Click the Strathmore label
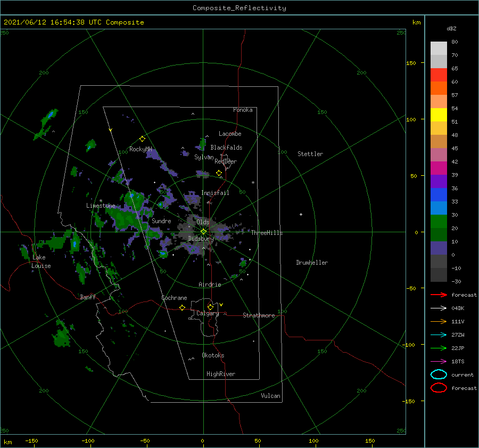Screen dimensions: 479x448 point(259,315)
